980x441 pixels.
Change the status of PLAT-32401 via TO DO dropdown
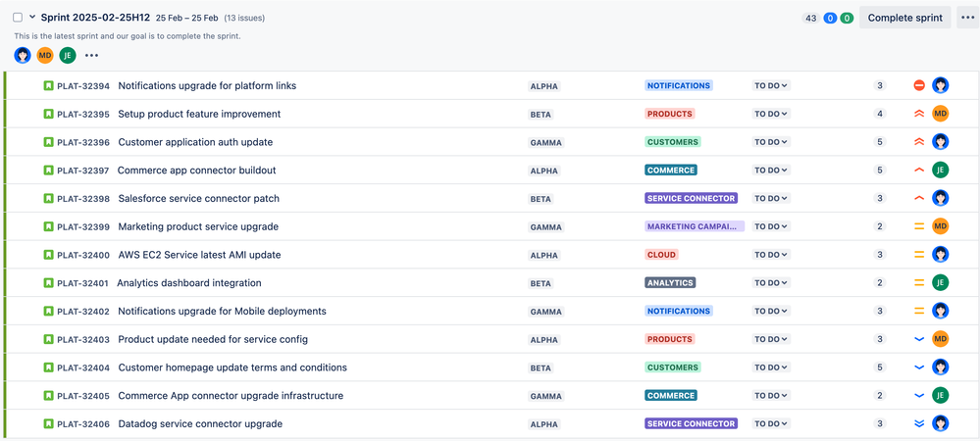[x=771, y=283]
